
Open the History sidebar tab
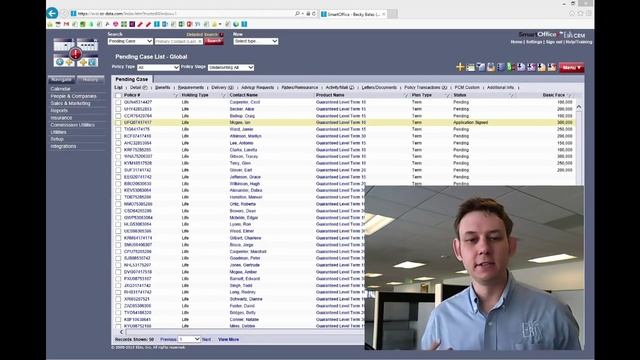coord(90,80)
